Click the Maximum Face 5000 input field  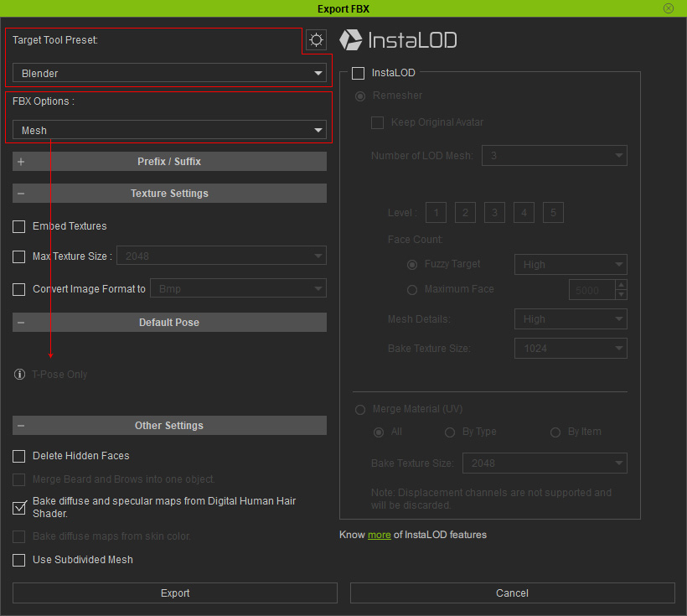592,290
